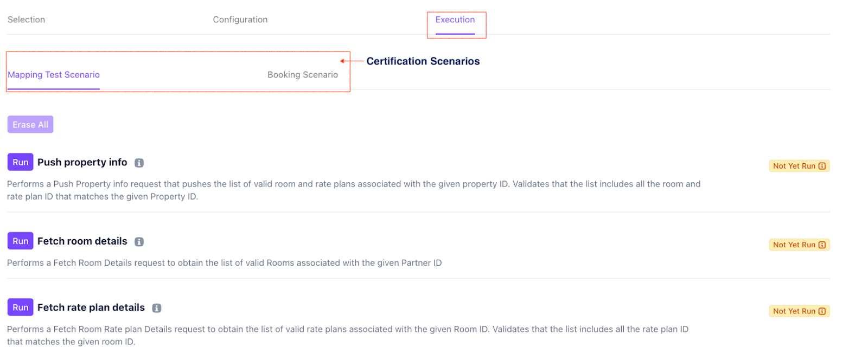Click info icon beside Push property info
This screenshot has width=868, height=353.
pyautogui.click(x=139, y=163)
